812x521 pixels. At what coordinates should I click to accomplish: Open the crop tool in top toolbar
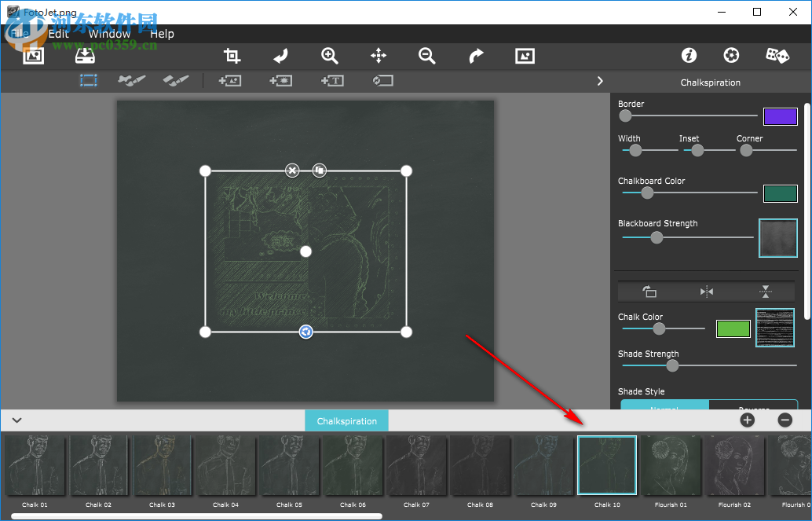pos(232,56)
